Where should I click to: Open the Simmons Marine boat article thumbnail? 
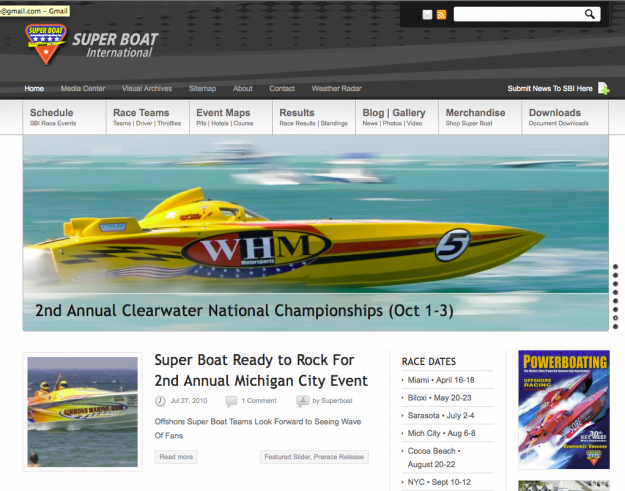pos(83,412)
